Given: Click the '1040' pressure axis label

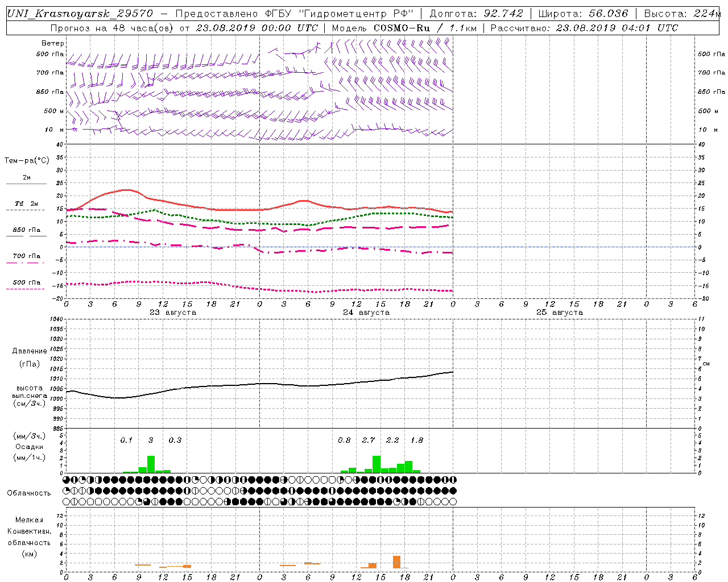Looking at the screenshot, I should click(56, 319).
